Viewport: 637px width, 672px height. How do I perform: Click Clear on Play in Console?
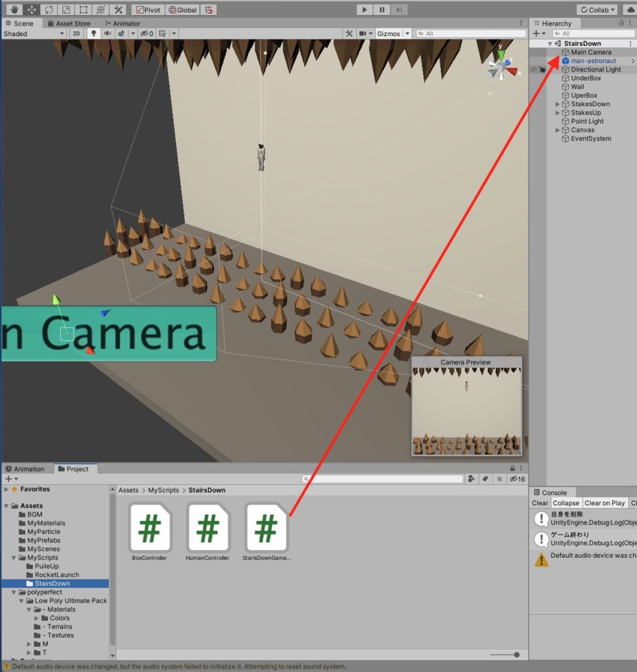606,503
